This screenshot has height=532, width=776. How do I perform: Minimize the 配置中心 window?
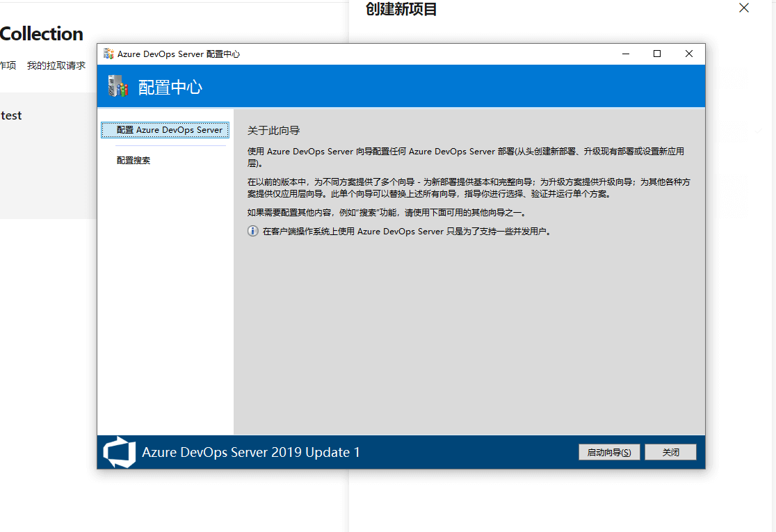pos(626,54)
